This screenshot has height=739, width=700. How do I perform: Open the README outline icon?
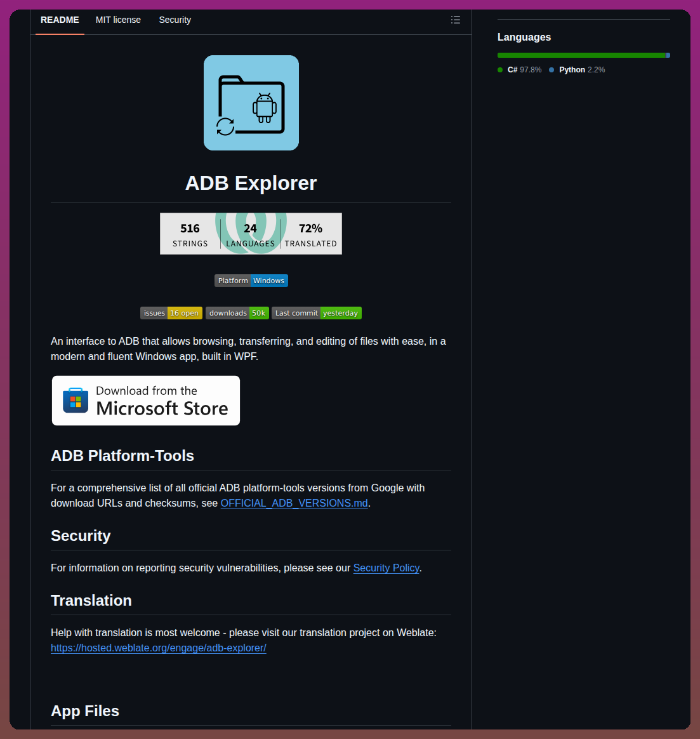pyautogui.click(x=456, y=20)
